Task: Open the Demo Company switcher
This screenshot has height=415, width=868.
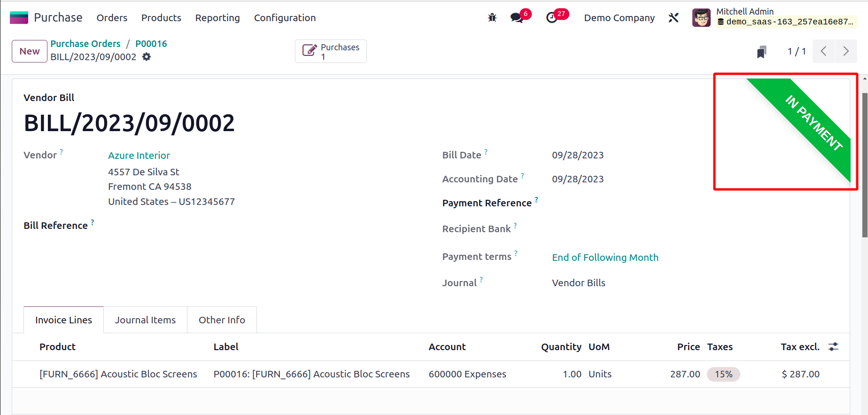Action: 619,18
